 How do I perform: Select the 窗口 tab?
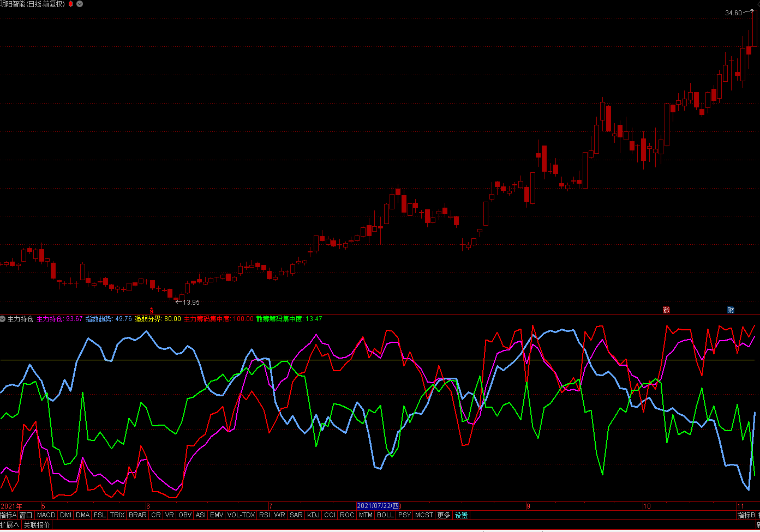click(x=26, y=515)
